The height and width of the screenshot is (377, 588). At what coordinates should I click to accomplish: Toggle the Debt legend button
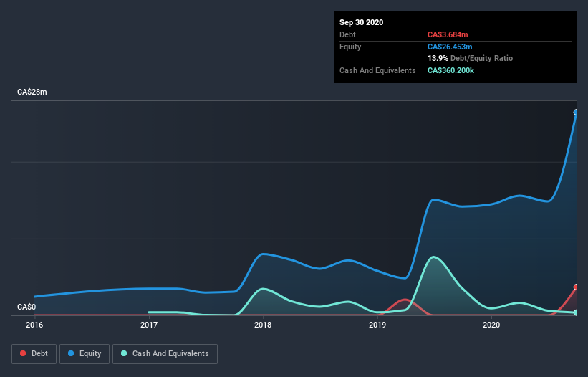(x=34, y=354)
